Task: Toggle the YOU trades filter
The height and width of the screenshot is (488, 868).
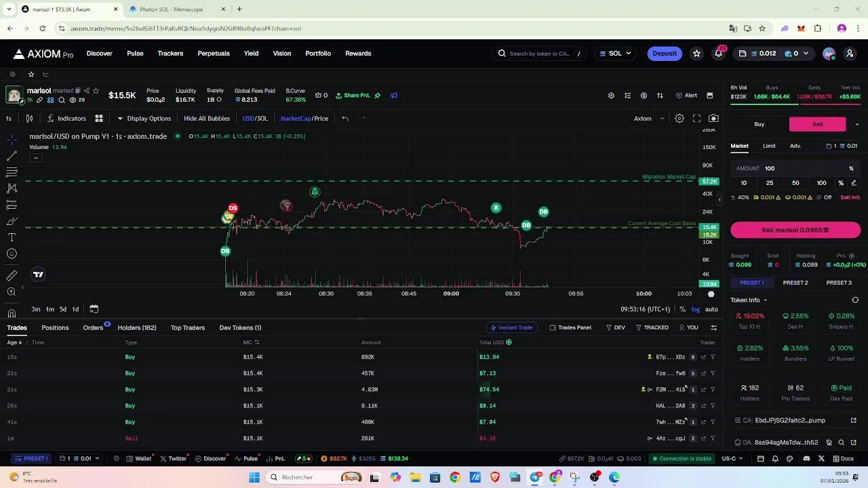Action: (688, 328)
